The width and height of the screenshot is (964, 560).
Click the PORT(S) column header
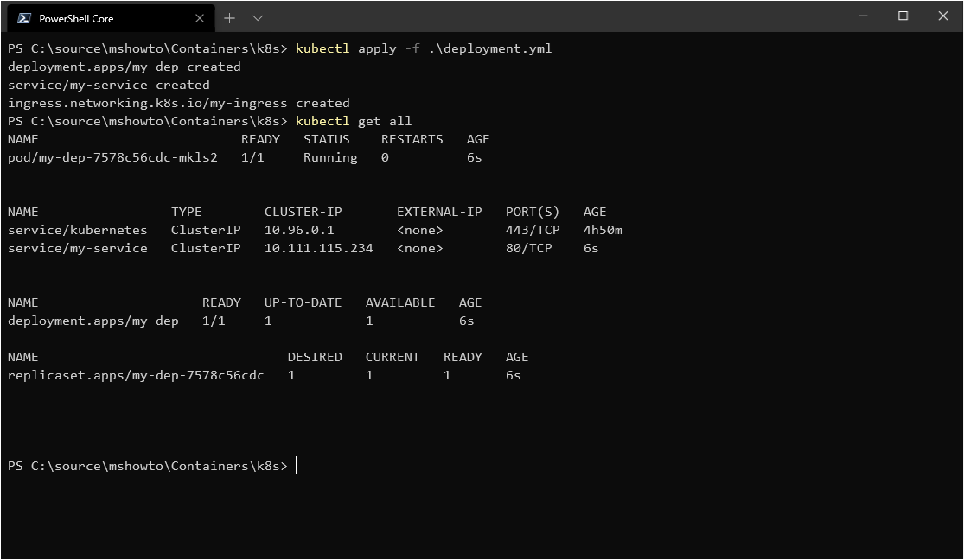533,212
